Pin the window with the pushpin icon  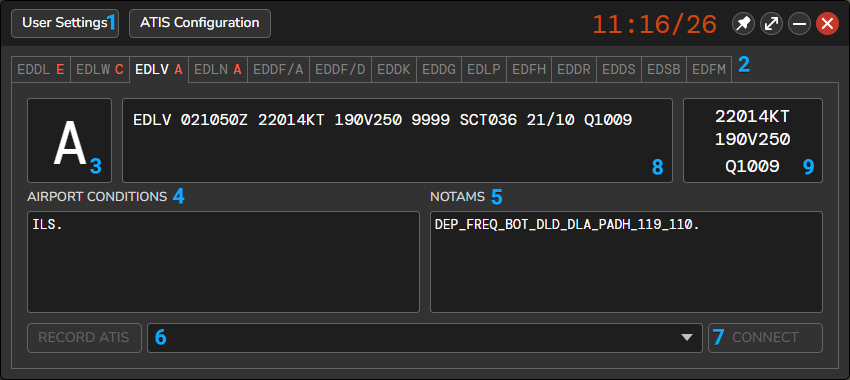point(743,24)
